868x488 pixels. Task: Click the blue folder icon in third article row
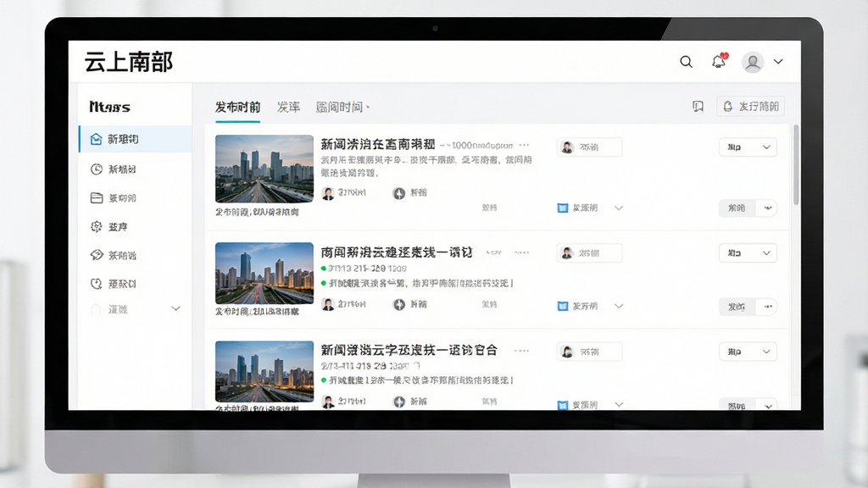point(563,404)
